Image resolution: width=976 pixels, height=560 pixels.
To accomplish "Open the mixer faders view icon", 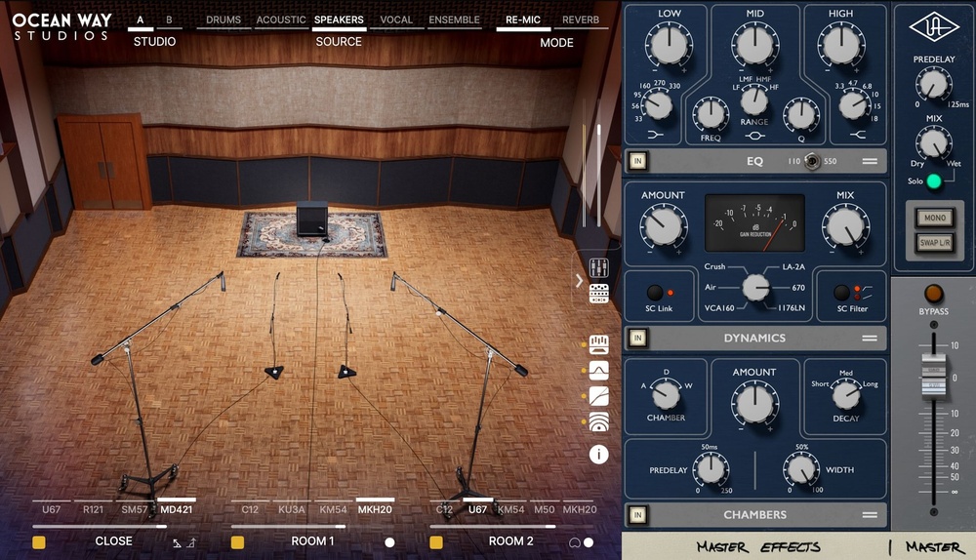I will pos(599,266).
